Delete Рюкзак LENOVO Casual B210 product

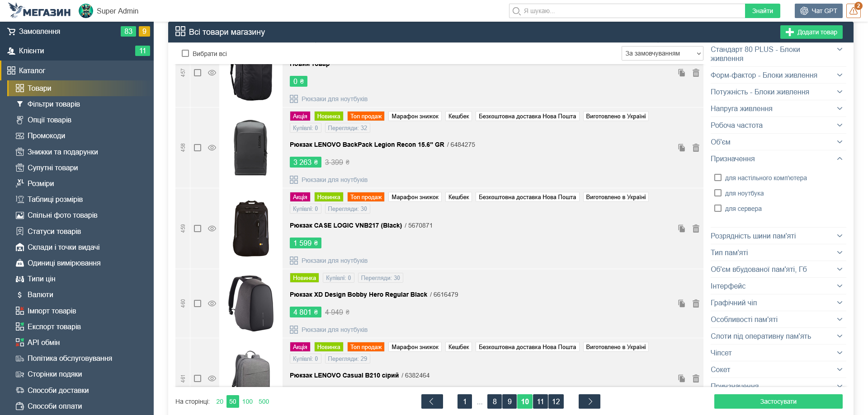[696, 378]
